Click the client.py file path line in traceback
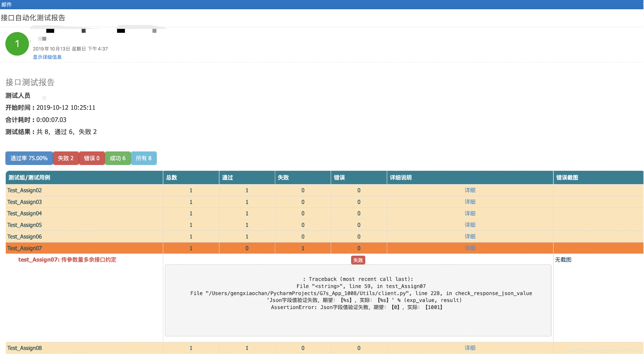 point(361,293)
